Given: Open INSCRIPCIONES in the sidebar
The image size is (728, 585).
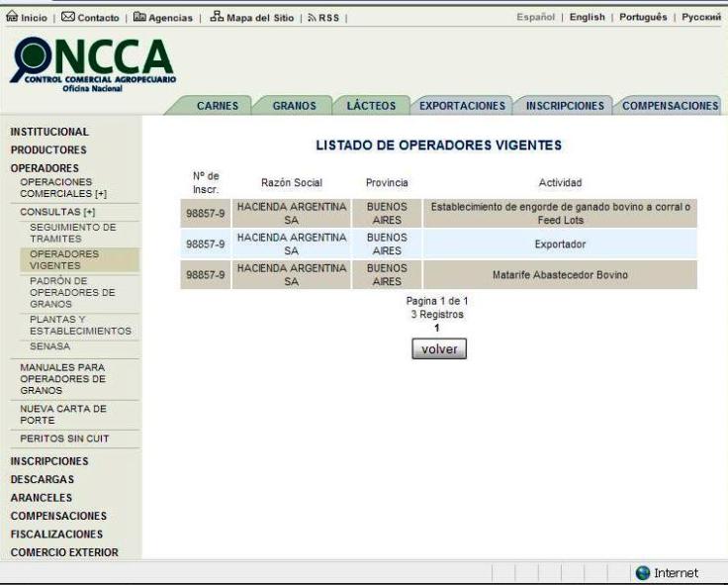Looking at the screenshot, I should click(49, 461).
